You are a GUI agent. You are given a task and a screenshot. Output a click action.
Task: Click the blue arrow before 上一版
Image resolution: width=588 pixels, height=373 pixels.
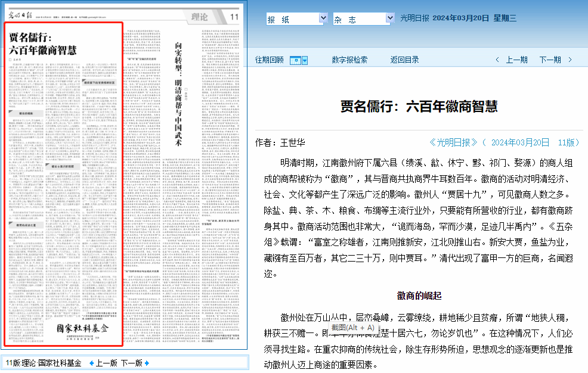(x=91, y=363)
